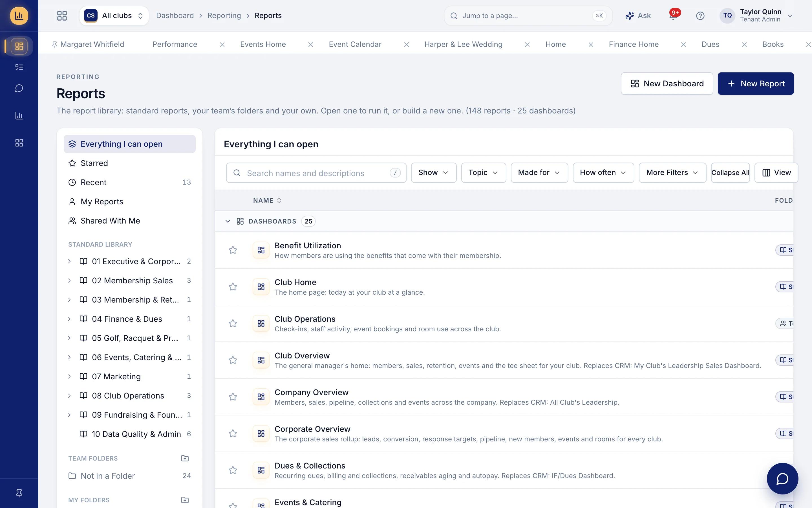Star the Club Operations dashboard
The image size is (812, 508).
point(233,323)
